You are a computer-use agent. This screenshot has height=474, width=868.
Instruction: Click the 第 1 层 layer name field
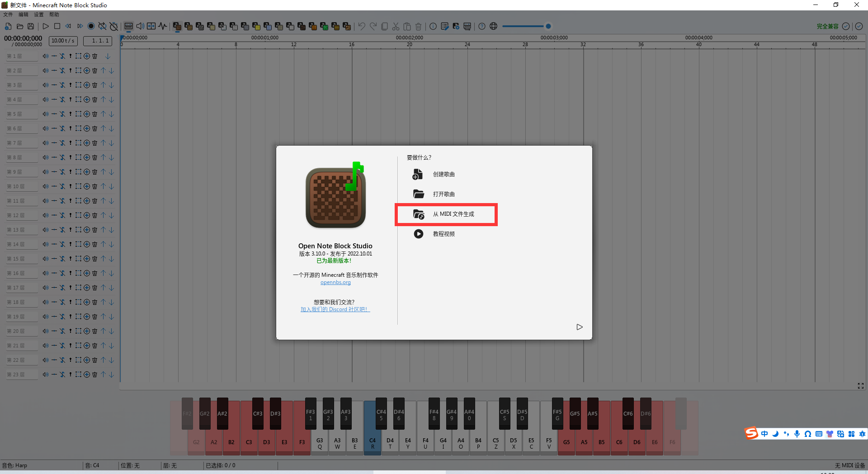click(x=22, y=57)
